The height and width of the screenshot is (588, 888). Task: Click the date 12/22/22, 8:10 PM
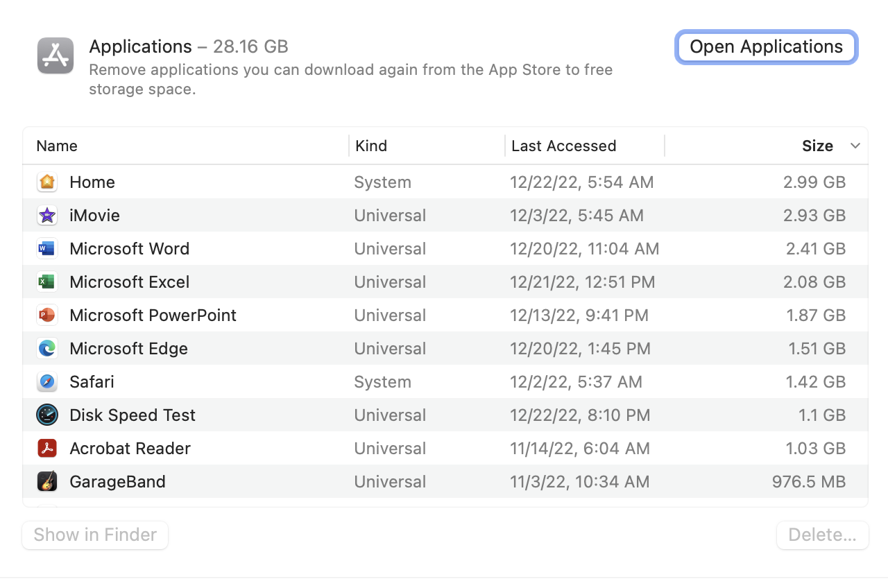[580, 415]
